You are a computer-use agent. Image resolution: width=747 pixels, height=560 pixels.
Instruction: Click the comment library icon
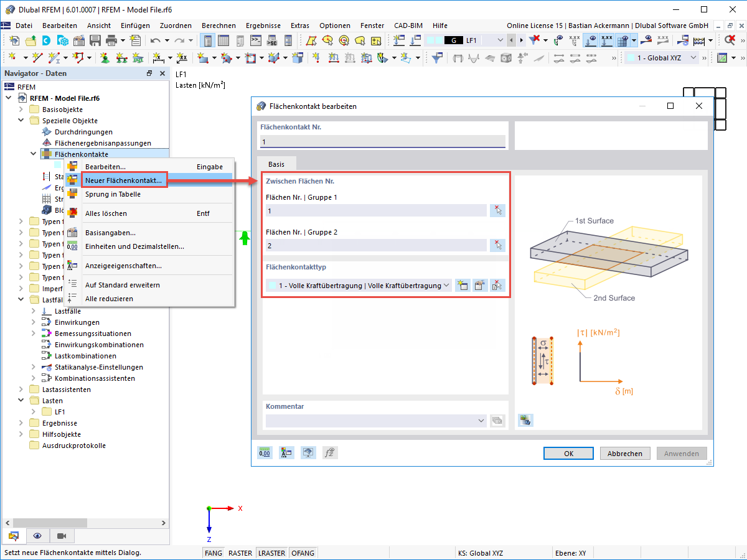pos(497,421)
